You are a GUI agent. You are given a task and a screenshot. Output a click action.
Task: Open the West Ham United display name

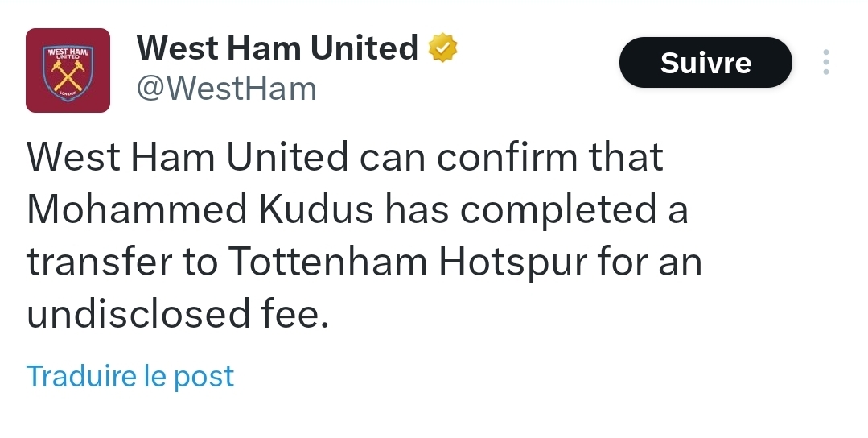tap(278, 48)
